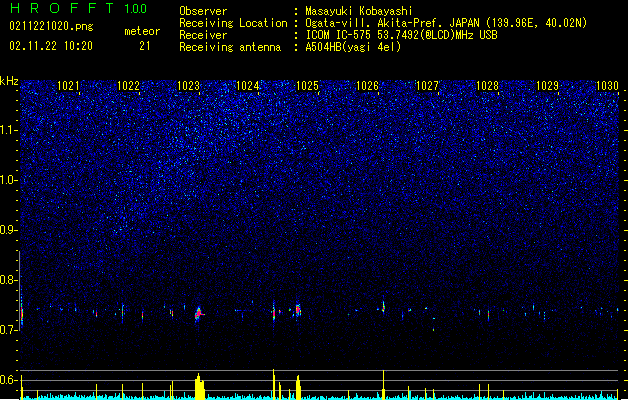Click the 0.6 frequency axis label
This screenshot has height=400, width=629.
point(9,380)
